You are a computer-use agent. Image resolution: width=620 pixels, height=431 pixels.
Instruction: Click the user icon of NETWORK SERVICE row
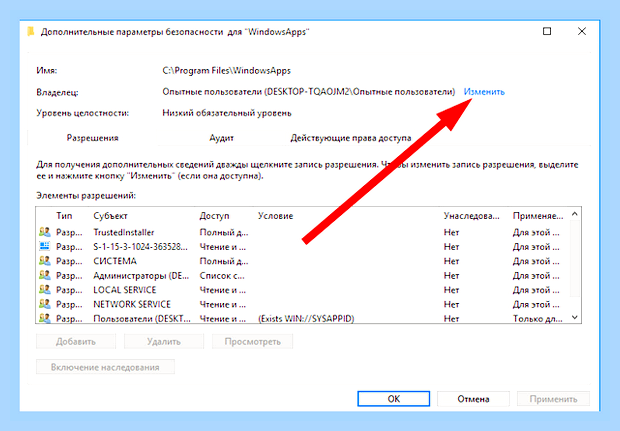point(45,304)
